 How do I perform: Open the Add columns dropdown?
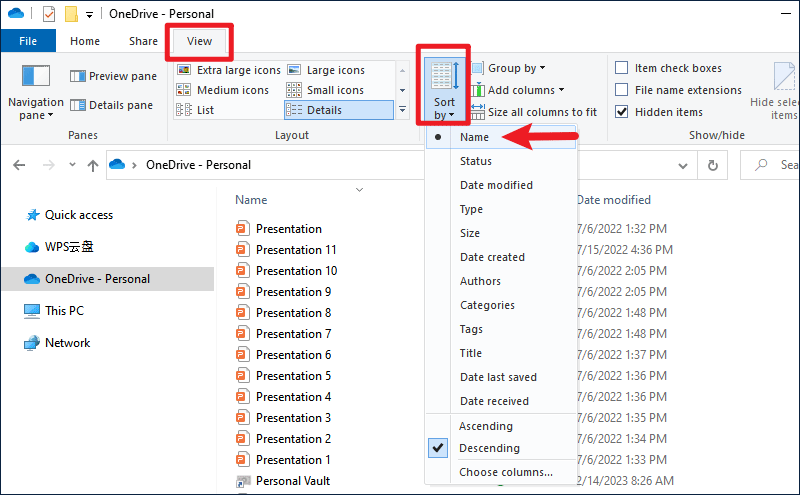pyautogui.click(x=518, y=90)
